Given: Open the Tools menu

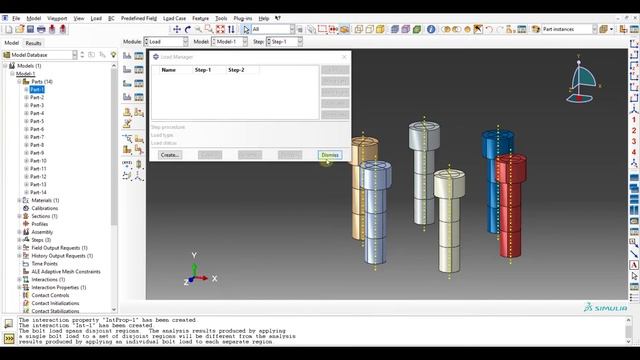Looking at the screenshot, I should (x=221, y=18).
